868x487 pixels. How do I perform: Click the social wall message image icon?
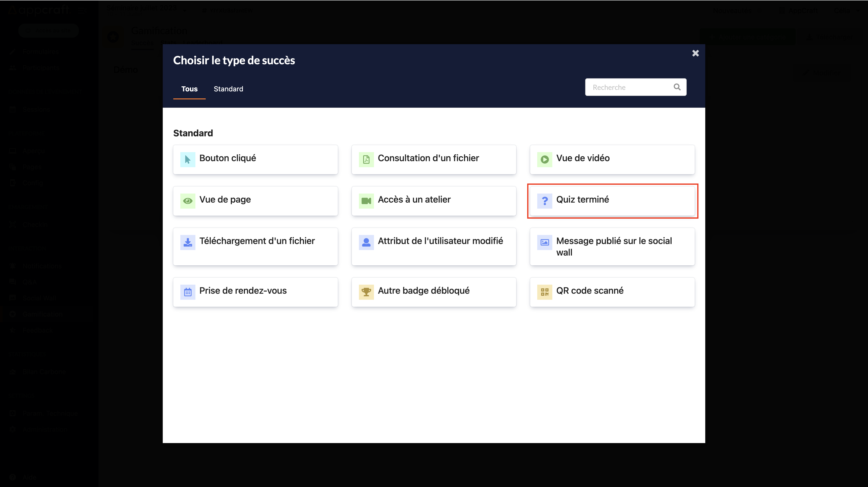pyautogui.click(x=545, y=242)
